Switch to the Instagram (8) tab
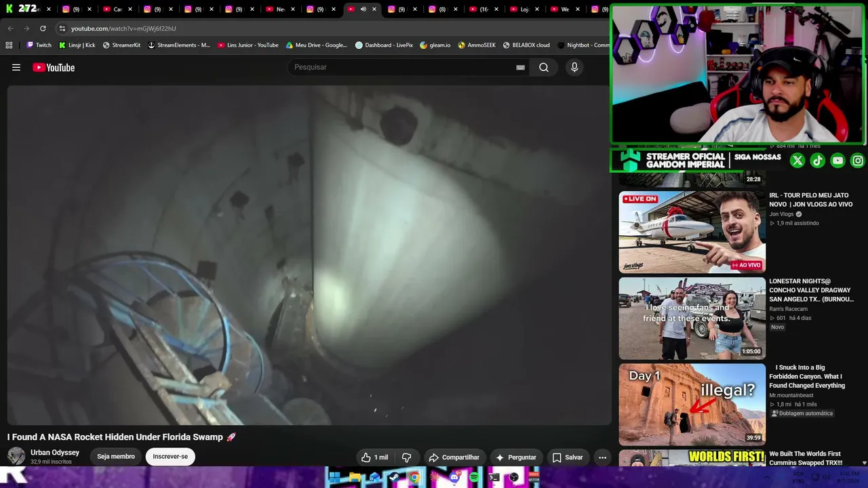868x488 pixels. coord(442,9)
